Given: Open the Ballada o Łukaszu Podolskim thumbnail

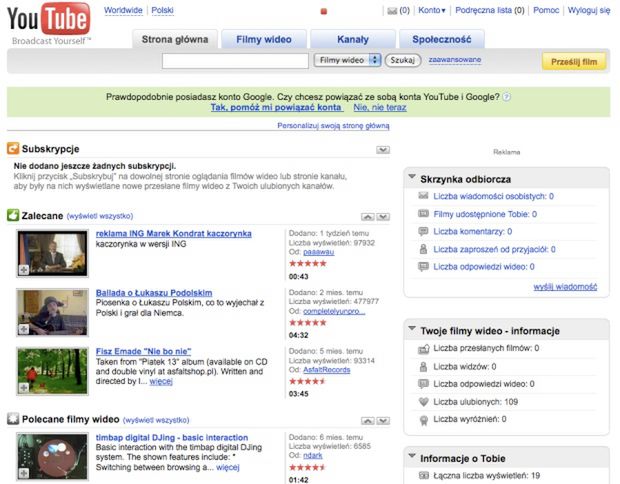Looking at the screenshot, I should pyautogui.click(x=52, y=312).
